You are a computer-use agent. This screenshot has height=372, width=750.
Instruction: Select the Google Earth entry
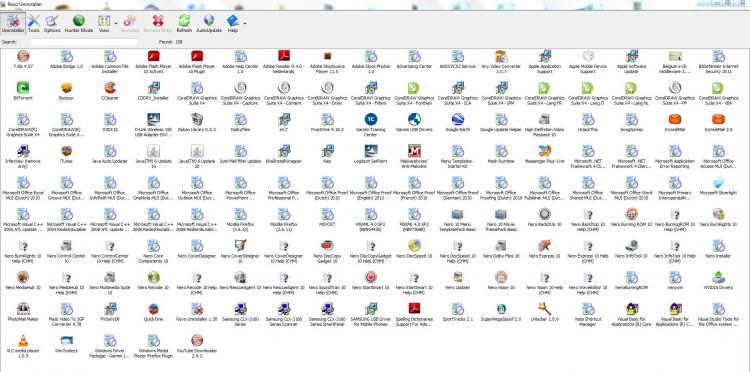(457, 123)
